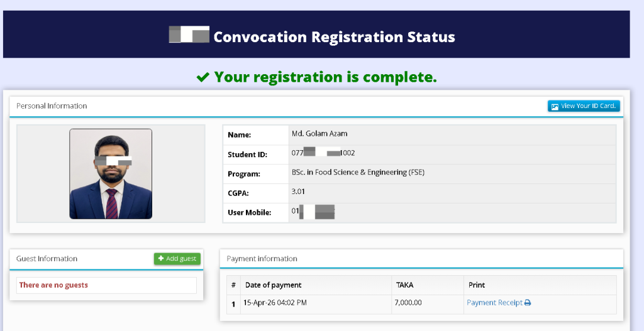644x331 pixels.
Task: Click the 'There are no guests' message
Action: click(53, 285)
